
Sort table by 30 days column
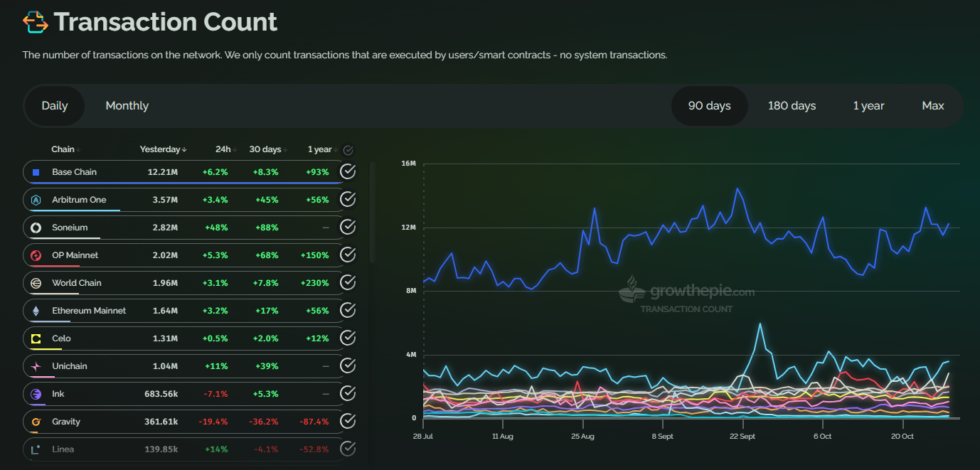click(x=267, y=149)
